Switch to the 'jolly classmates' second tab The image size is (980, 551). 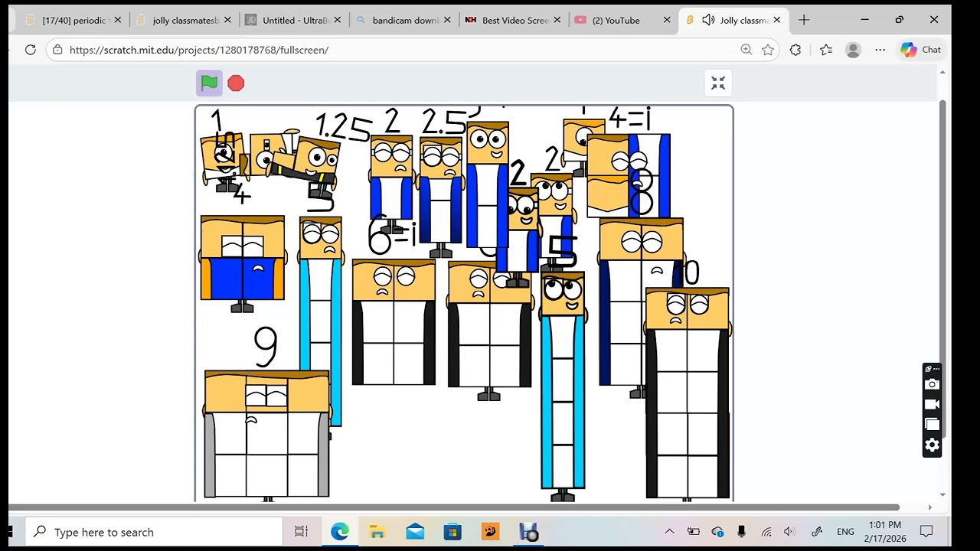point(185,21)
